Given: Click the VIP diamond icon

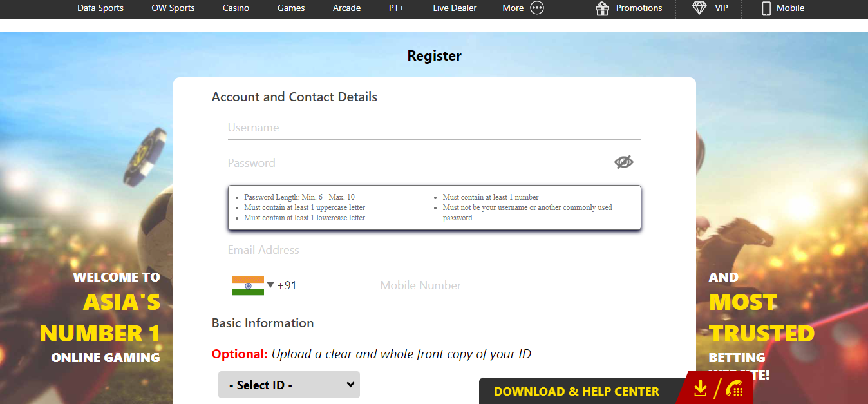Looking at the screenshot, I should point(699,8).
